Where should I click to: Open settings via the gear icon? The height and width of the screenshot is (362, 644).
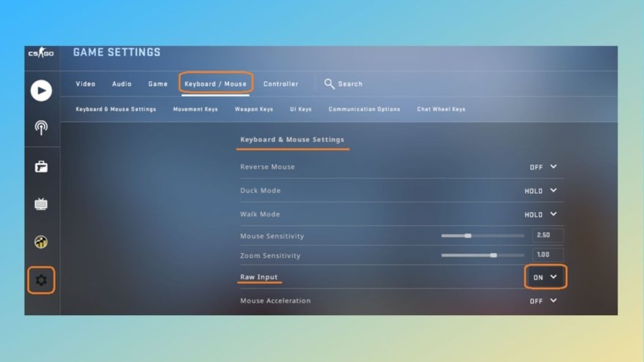point(41,280)
